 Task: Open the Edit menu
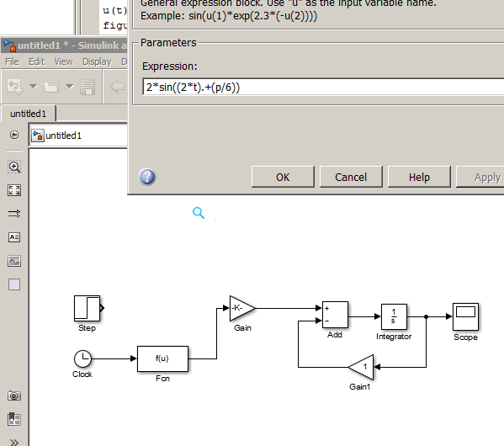coord(37,61)
